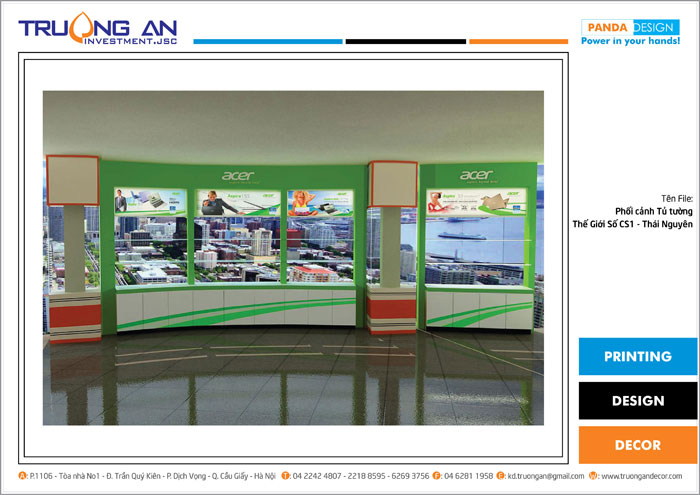The width and height of the screenshot is (700, 495).
Task: Click the orange email icon in footer
Action: click(x=501, y=476)
